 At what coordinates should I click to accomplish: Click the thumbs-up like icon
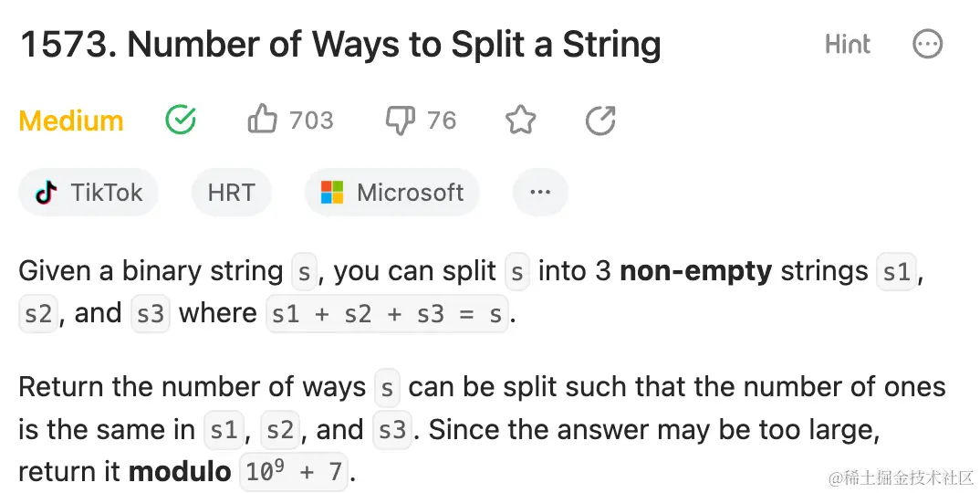tap(263, 120)
